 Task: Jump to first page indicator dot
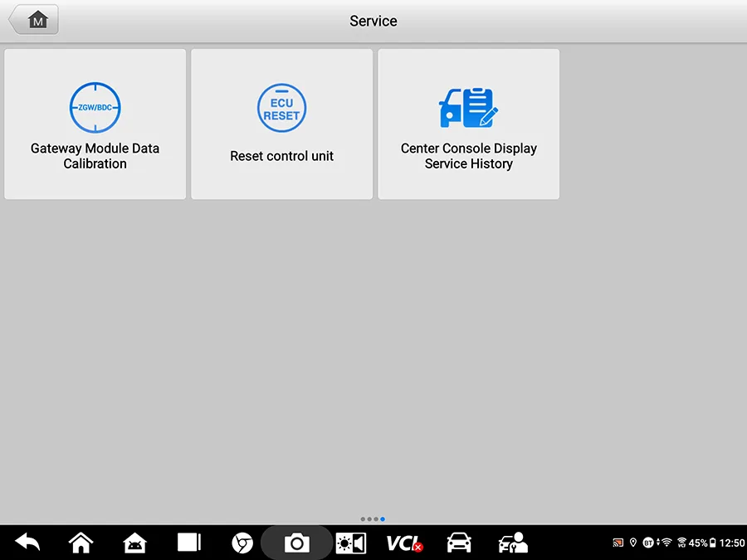(x=363, y=519)
